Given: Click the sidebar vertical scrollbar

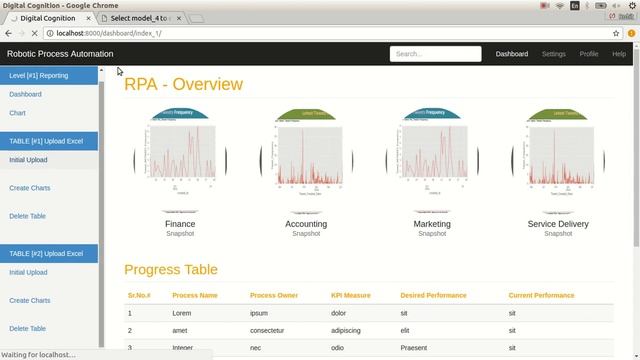Looking at the screenshot, I should (101, 214).
